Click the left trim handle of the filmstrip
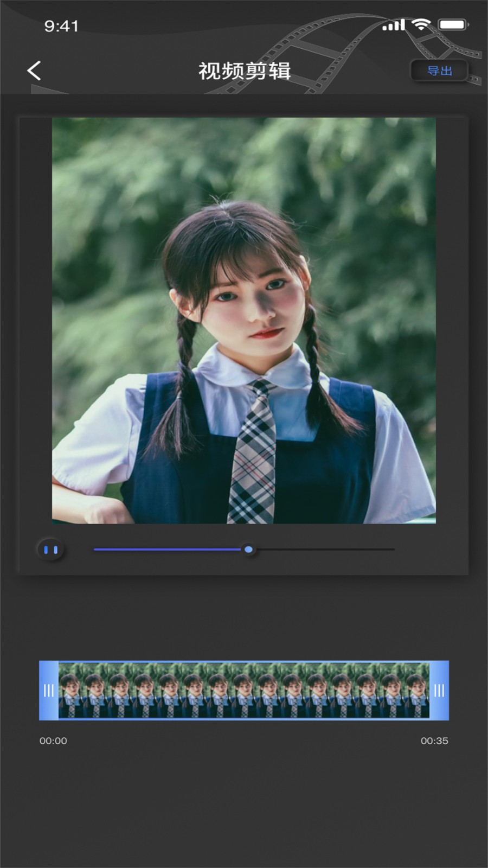 click(49, 690)
